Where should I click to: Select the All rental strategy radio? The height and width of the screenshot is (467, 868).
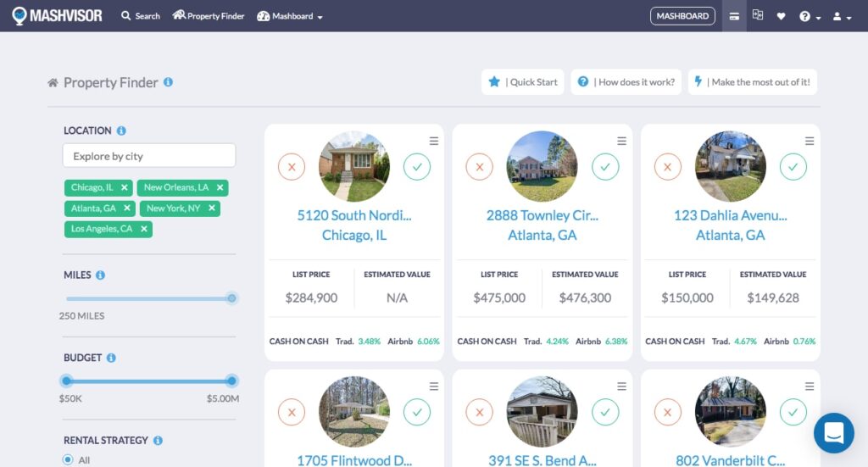click(x=68, y=460)
